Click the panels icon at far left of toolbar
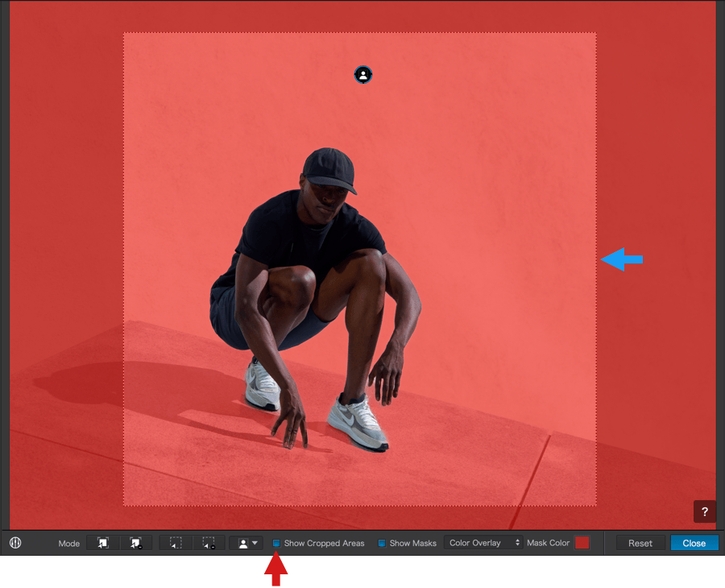 [15, 542]
